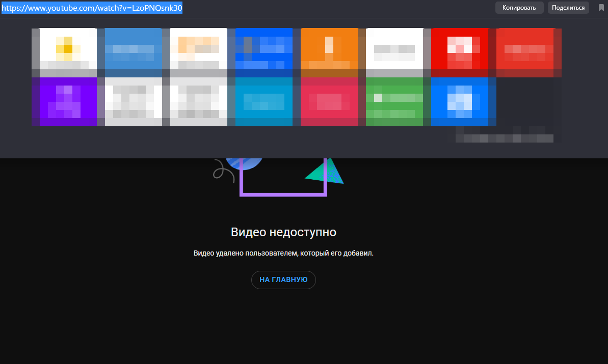The image size is (608, 364).
Task: Click the bookmark icon in address bar
Action: (601, 8)
